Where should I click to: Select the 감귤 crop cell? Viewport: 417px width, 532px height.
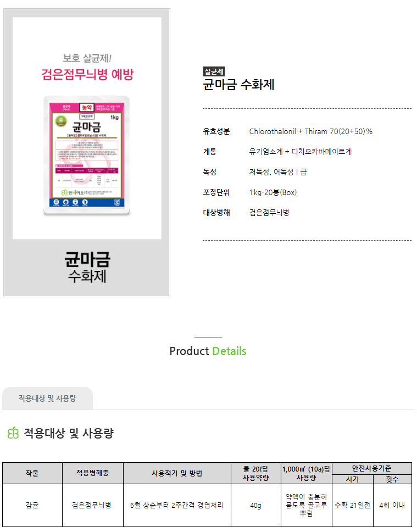point(32,505)
